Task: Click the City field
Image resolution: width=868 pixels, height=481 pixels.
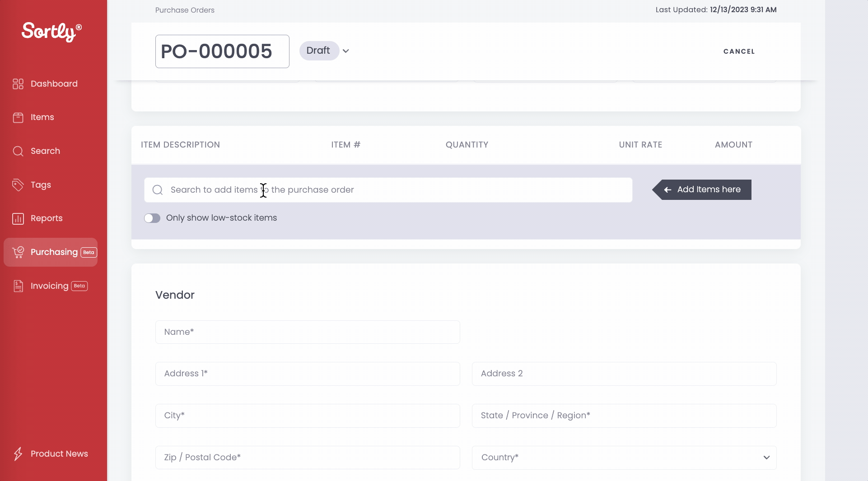Action: [308, 416]
